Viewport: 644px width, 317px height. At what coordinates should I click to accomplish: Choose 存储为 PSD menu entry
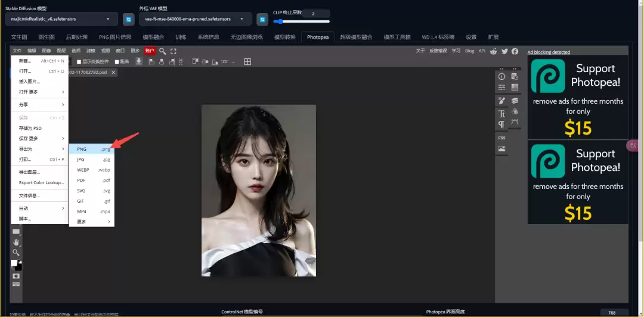(x=40, y=128)
